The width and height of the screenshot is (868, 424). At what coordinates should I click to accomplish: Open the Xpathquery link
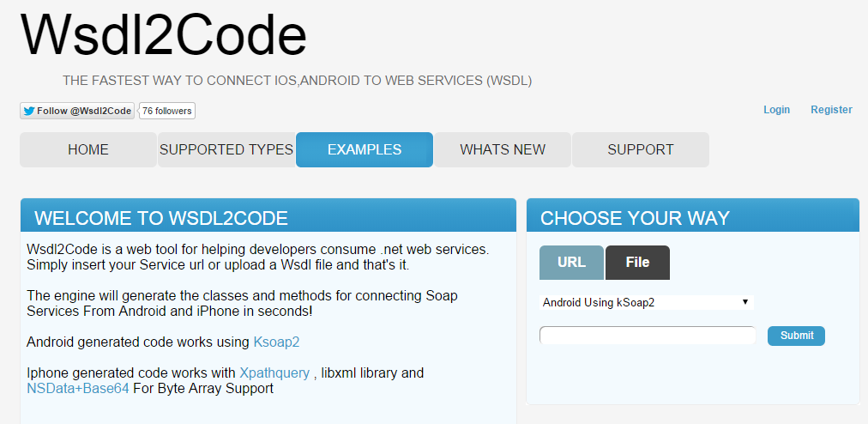click(274, 373)
